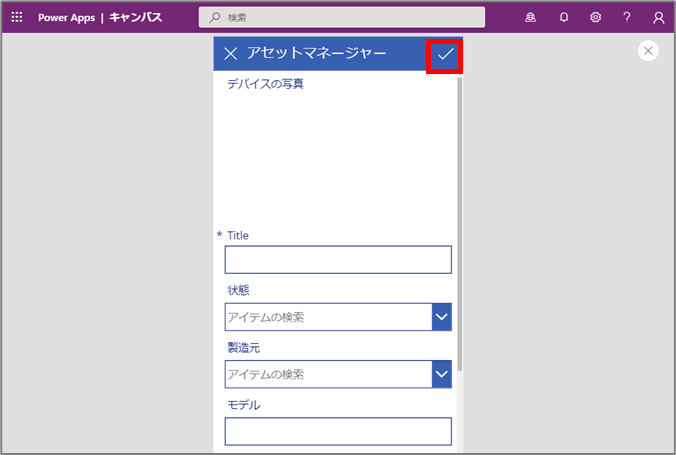
Task: Click the Power Apps title link
Action: coord(66,18)
